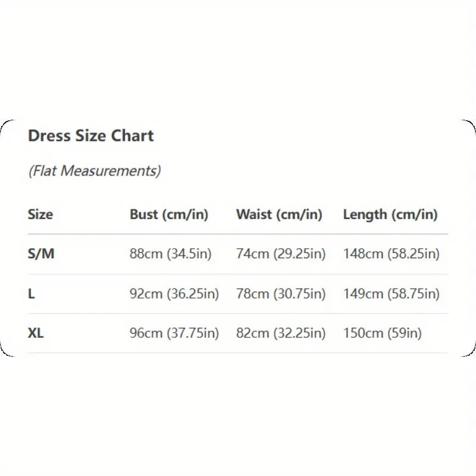476x476 pixels.
Task: Click the 88cm (34.5in) bust value
Action: tap(171, 254)
